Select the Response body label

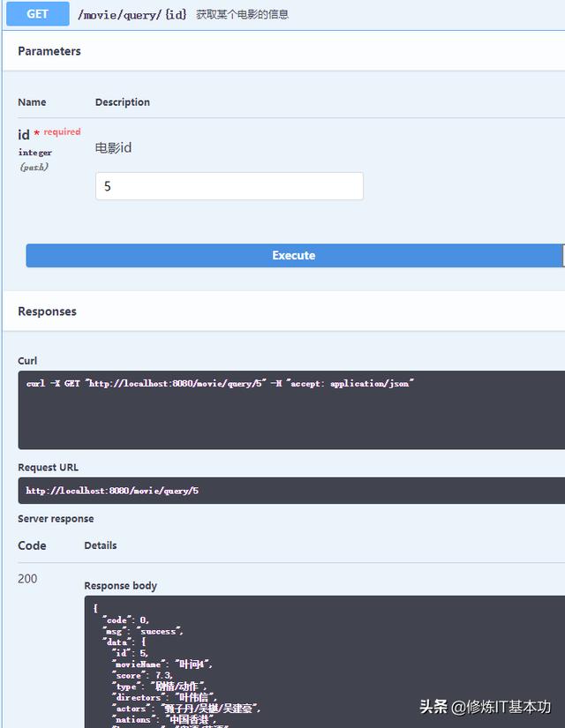coord(120,586)
